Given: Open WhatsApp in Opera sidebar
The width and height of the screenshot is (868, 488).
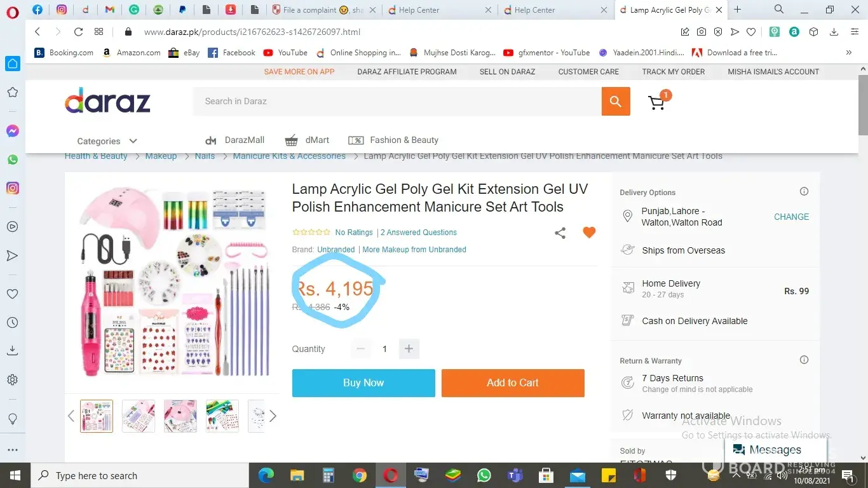Looking at the screenshot, I should point(13,159).
